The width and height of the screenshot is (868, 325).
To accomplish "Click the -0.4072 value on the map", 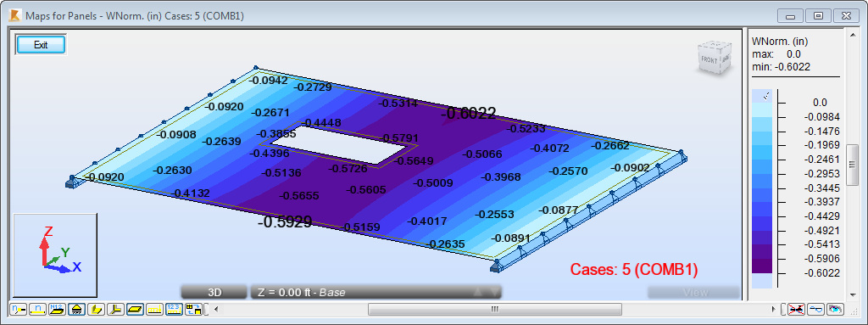I will 549,148.
